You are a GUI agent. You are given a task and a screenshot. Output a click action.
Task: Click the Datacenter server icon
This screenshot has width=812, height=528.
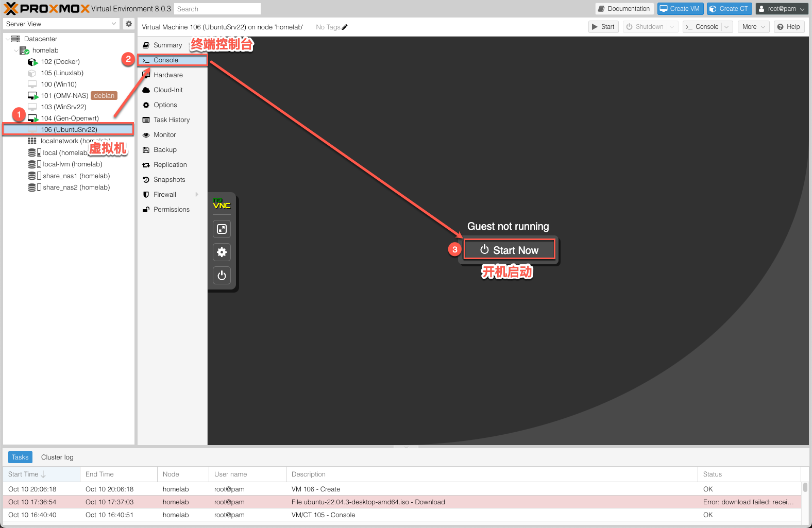(15, 39)
